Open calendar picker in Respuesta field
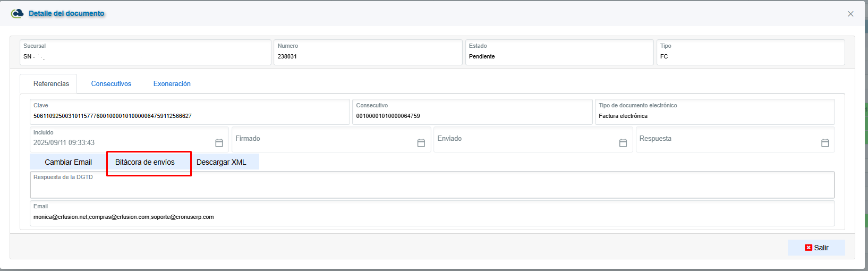868x271 pixels. click(x=824, y=143)
